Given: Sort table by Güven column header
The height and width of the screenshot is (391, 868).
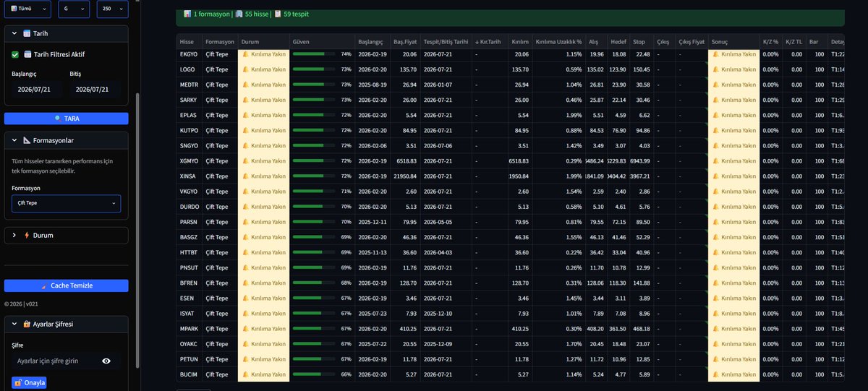Looking at the screenshot, I should (x=321, y=41).
